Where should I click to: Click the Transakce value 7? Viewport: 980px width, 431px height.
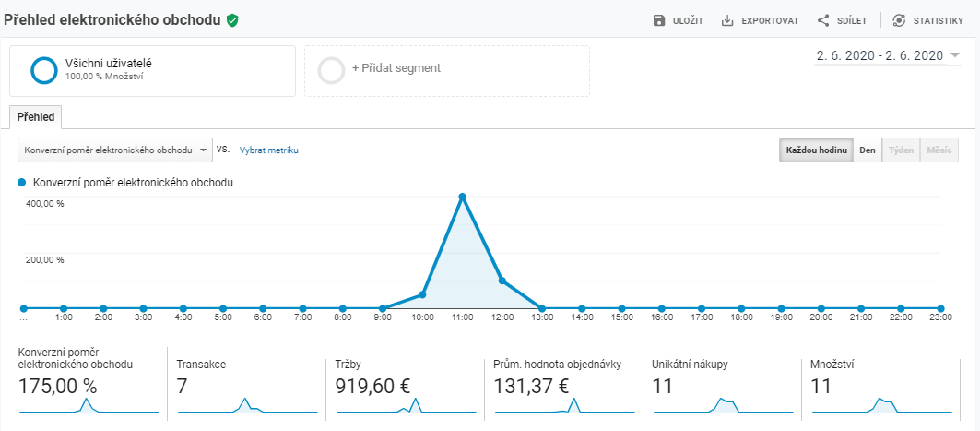coord(182,386)
